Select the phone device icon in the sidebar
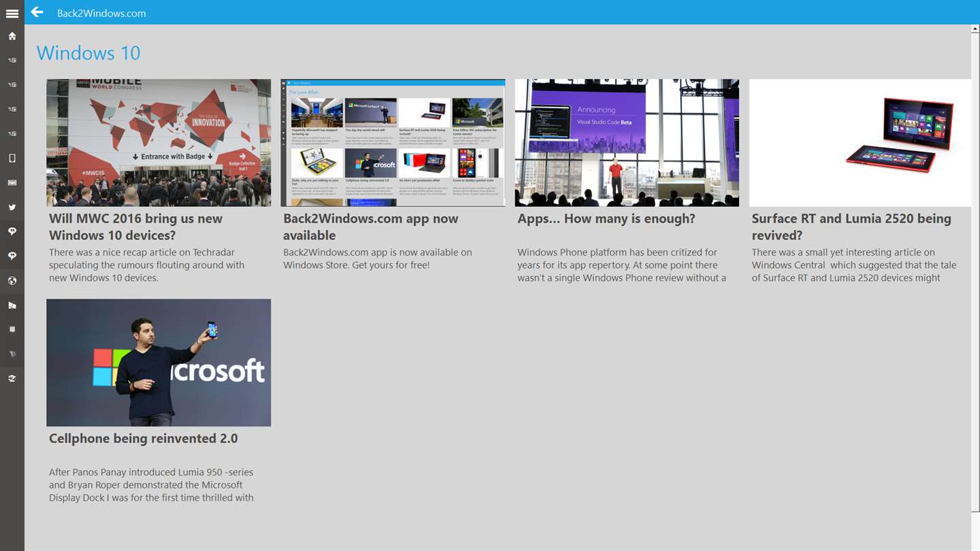This screenshot has height=551, width=980. tap(12, 158)
